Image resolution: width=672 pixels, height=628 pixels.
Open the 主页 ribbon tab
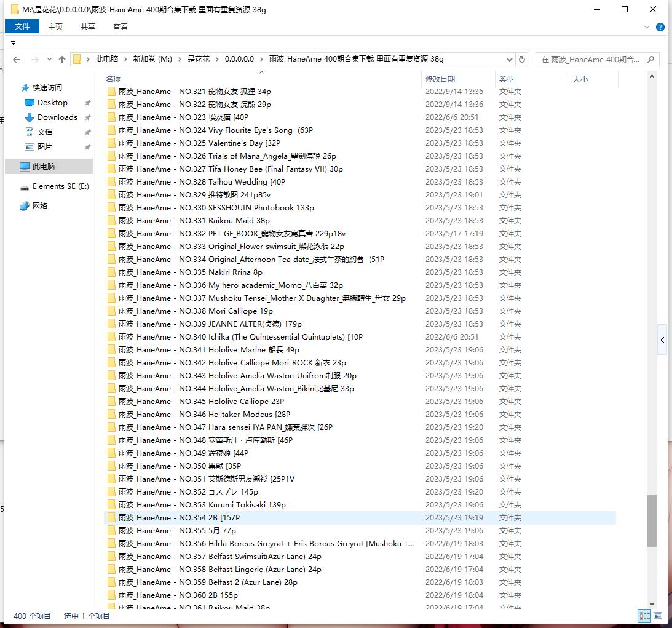(x=55, y=27)
